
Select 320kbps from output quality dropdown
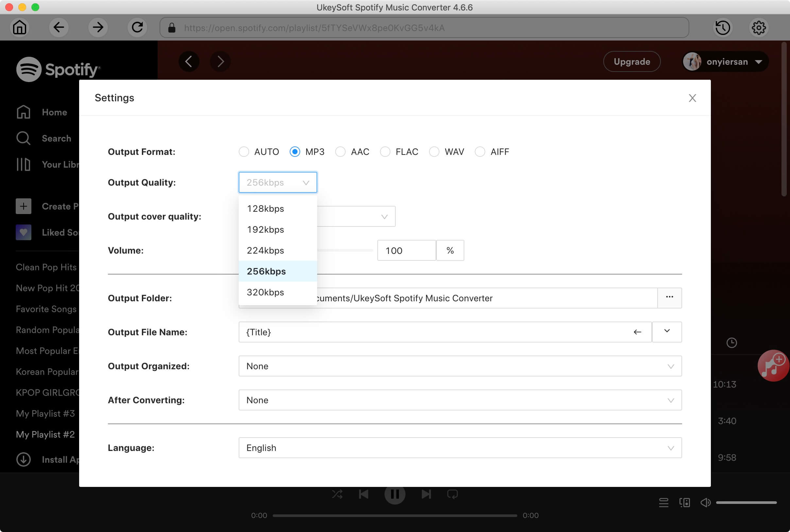[x=265, y=292]
